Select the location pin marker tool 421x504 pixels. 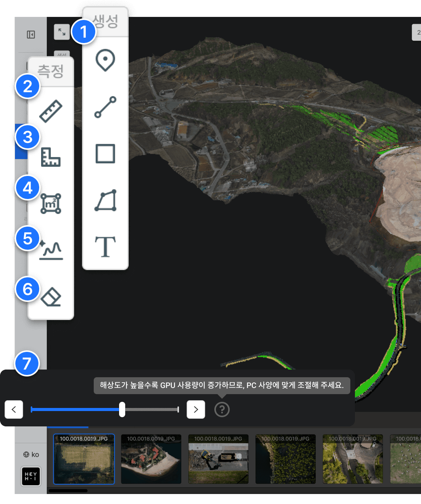click(x=105, y=60)
